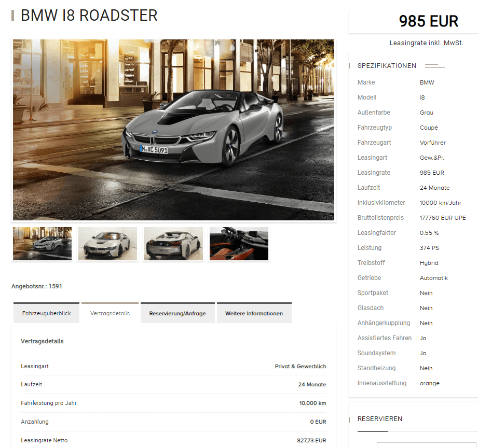The image size is (478, 448).
Task: Click the 'BMW I8 ROADSTER' page title
Action: tap(89, 16)
